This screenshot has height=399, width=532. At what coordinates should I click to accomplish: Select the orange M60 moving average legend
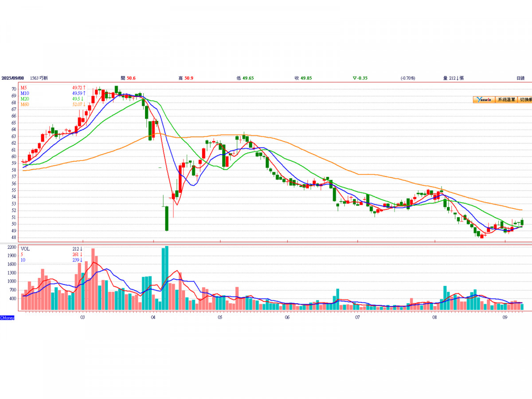(x=25, y=104)
